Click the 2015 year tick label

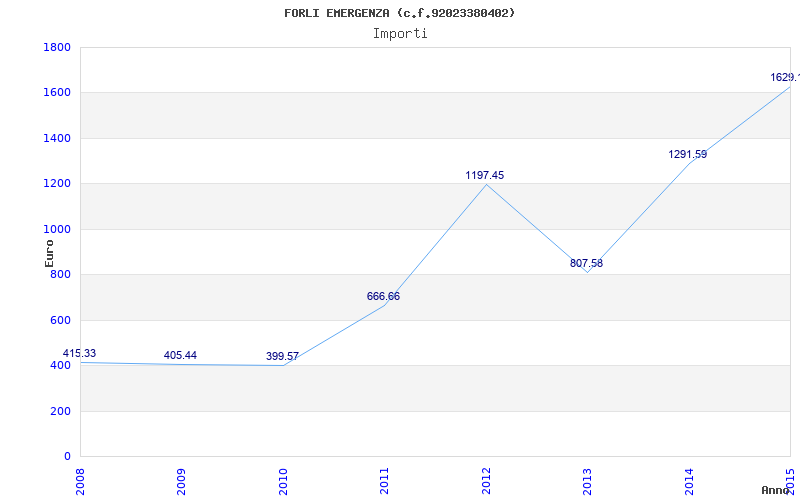tap(790, 480)
